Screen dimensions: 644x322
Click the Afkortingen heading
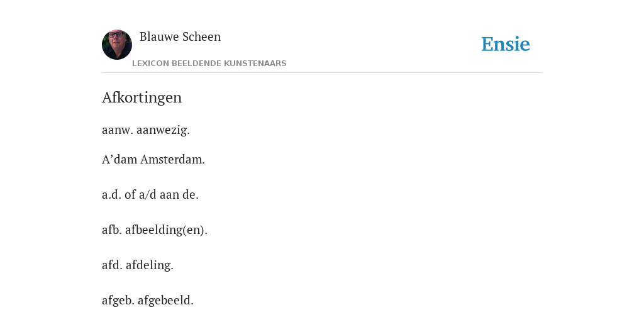click(142, 97)
